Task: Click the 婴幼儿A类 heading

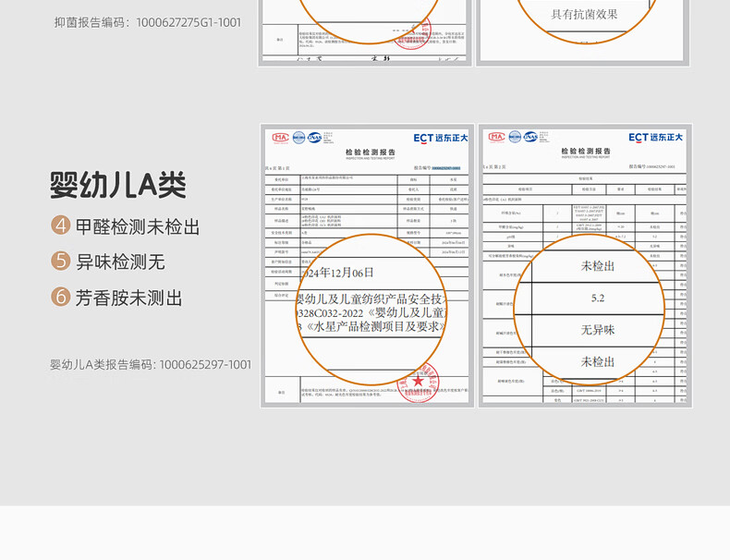Action: [x=117, y=184]
